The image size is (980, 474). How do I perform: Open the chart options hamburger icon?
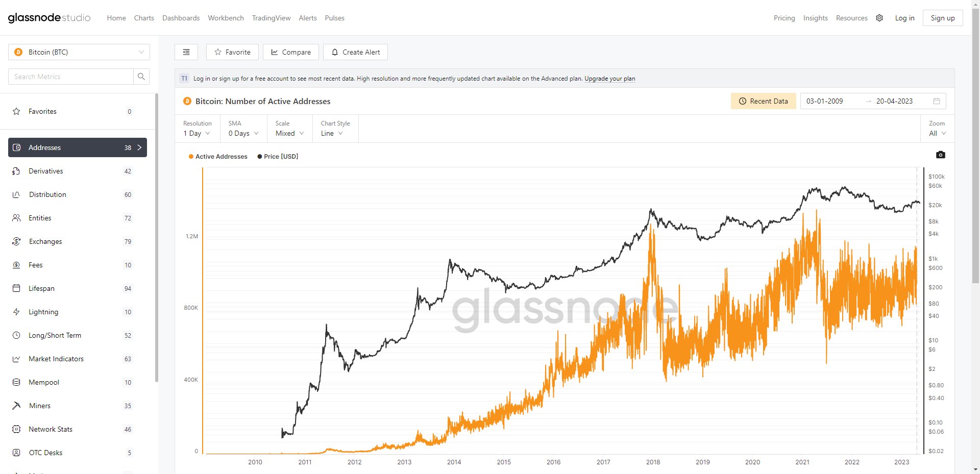[x=186, y=52]
